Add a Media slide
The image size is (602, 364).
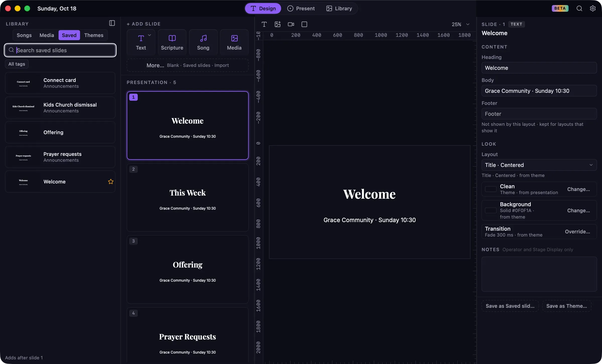(x=234, y=42)
